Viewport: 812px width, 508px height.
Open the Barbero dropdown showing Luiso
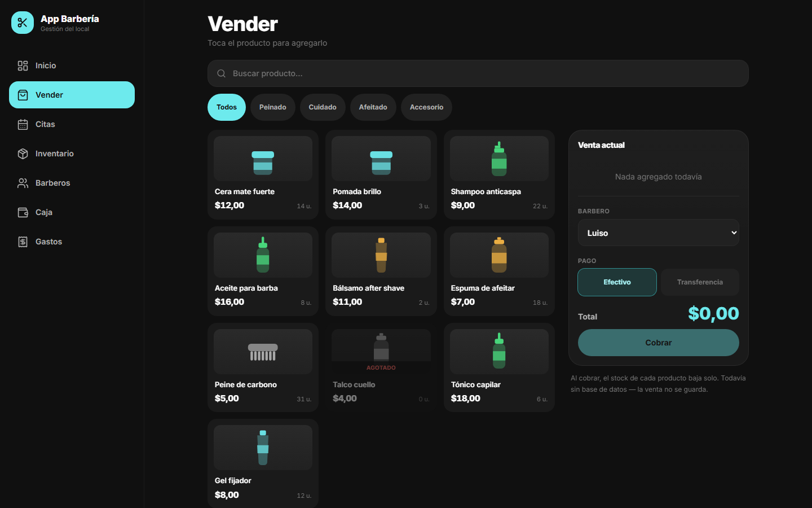pos(659,233)
